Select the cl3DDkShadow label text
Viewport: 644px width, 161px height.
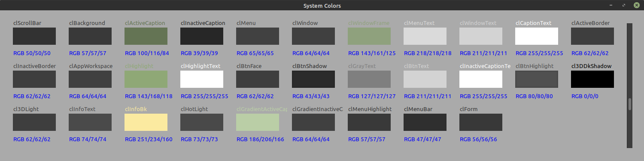click(x=592, y=66)
